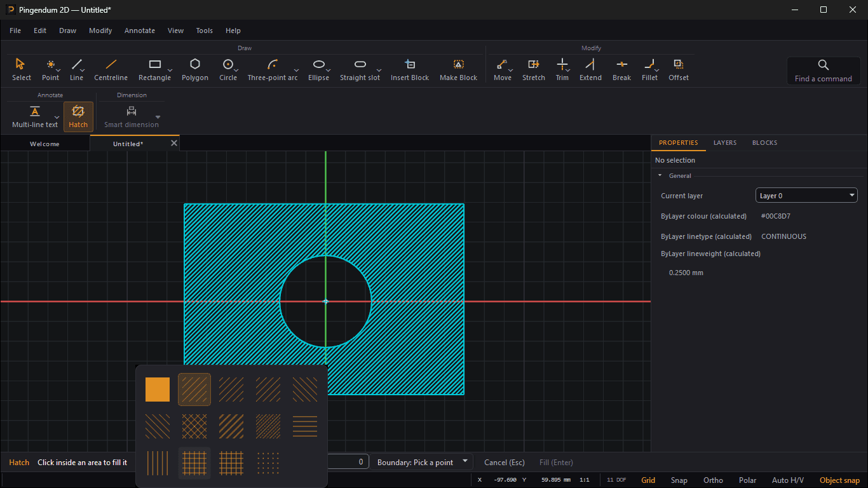
Task: Toggle Grid display in status bar
Action: pos(648,480)
